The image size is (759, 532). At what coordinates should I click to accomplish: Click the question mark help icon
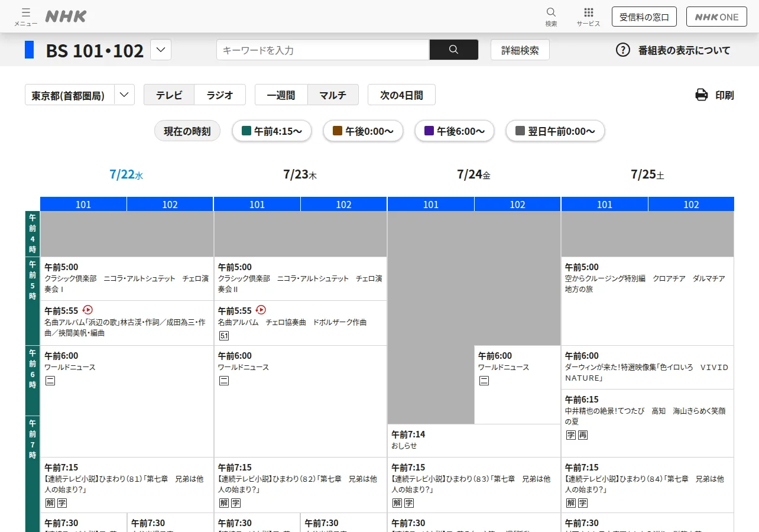[623, 50]
